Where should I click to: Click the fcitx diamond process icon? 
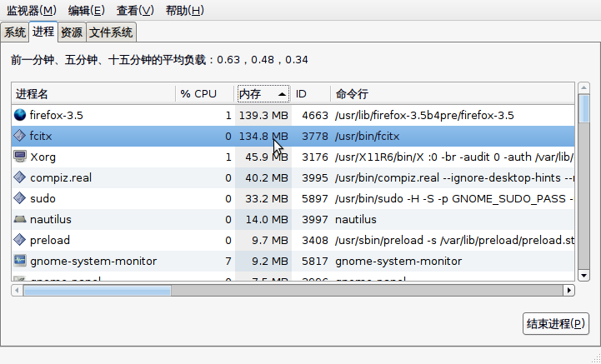point(19,136)
